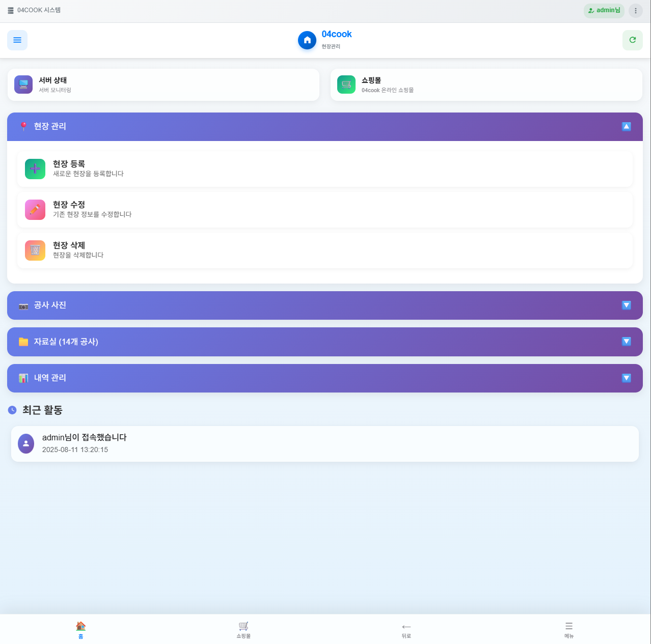Open 현장 등록 to register a site

pyautogui.click(x=325, y=169)
